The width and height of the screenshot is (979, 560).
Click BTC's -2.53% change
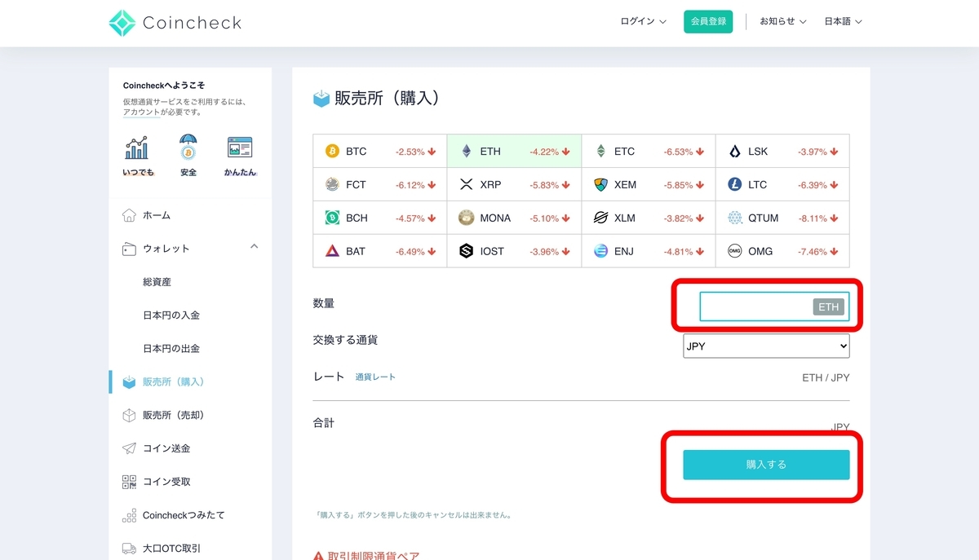[x=416, y=152]
